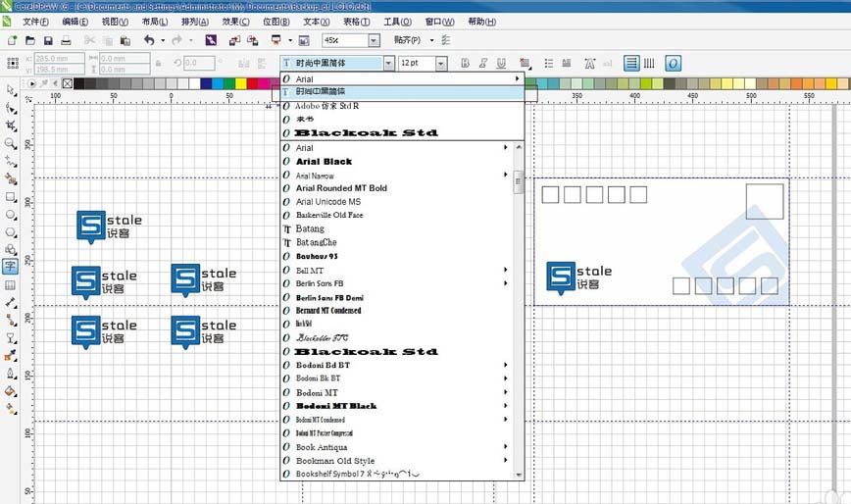851x504 pixels.
Task: Click the font list scrollbar thumb
Action: click(x=519, y=181)
